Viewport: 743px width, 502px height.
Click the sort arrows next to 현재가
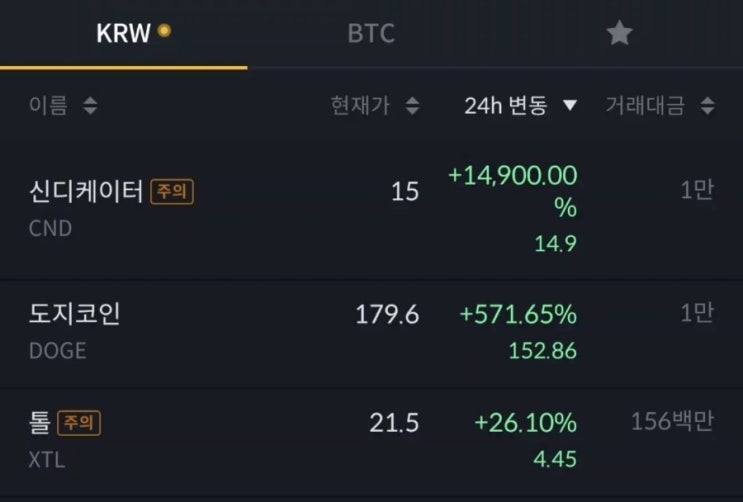tap(413, 106)
